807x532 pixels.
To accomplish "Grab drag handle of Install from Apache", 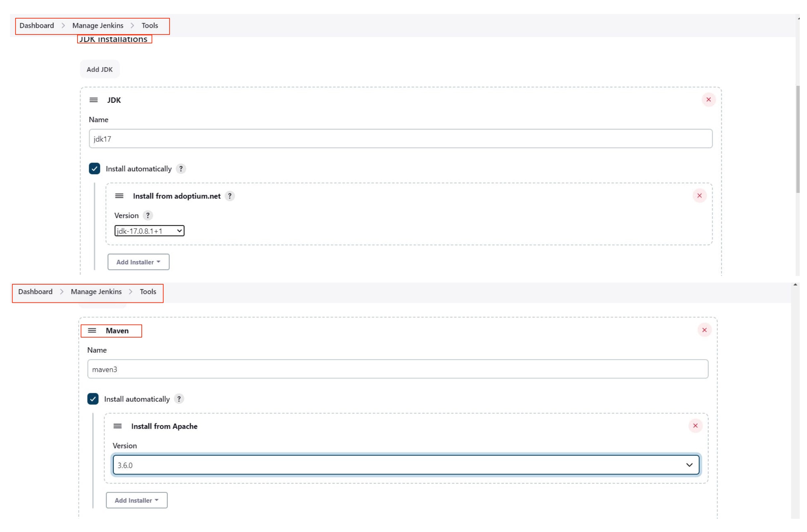I will (117, 426).
